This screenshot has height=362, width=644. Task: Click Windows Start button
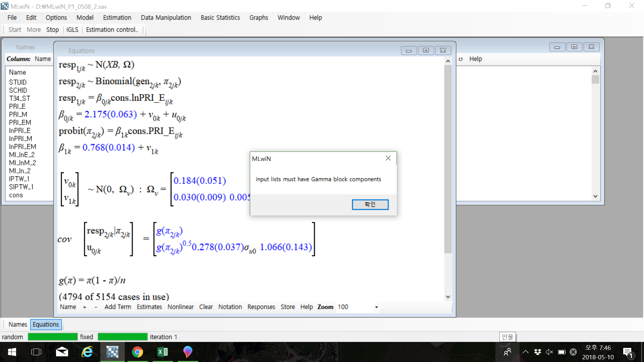click(12, 352)
